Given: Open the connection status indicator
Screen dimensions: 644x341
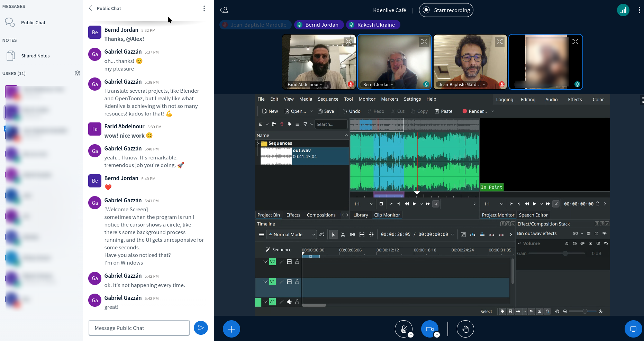Looking at the screenshot, I should [x=623, y=10].
